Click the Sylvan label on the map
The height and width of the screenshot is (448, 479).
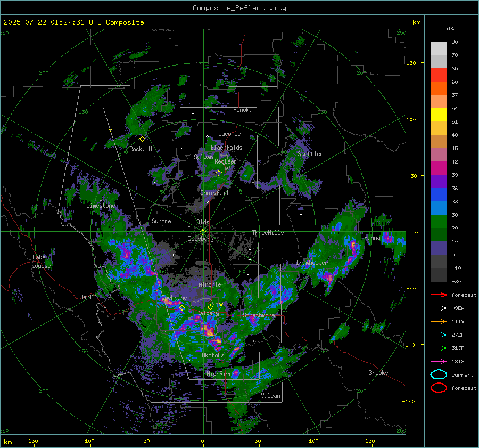coord(203,157)
